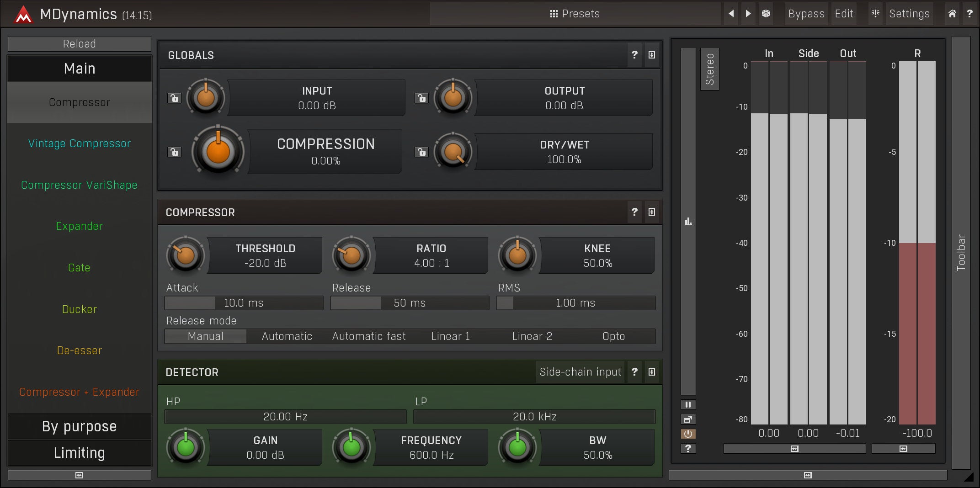The height and width of the screenshot is (488, 980).
Task: Toggle Bypass on the plugin
Action: click(806, 14)
